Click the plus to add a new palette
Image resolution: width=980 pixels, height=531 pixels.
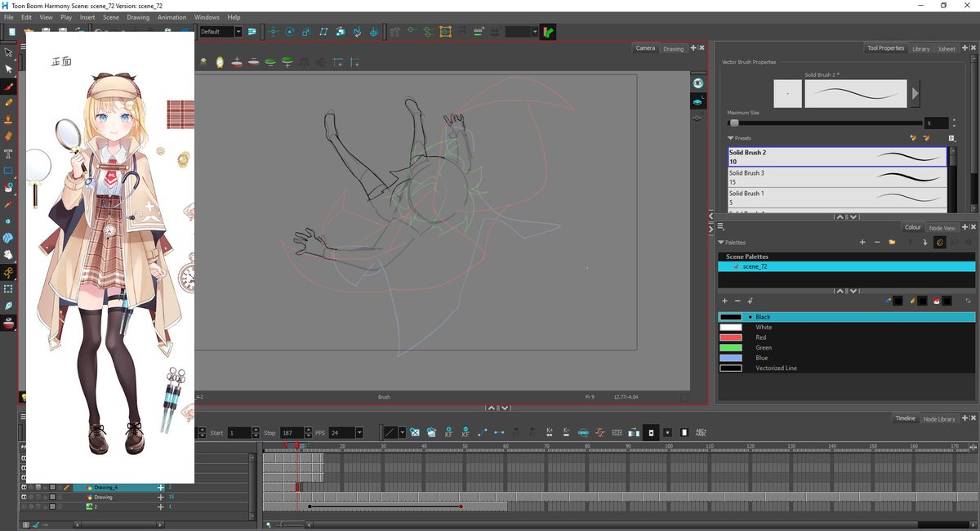862,242
